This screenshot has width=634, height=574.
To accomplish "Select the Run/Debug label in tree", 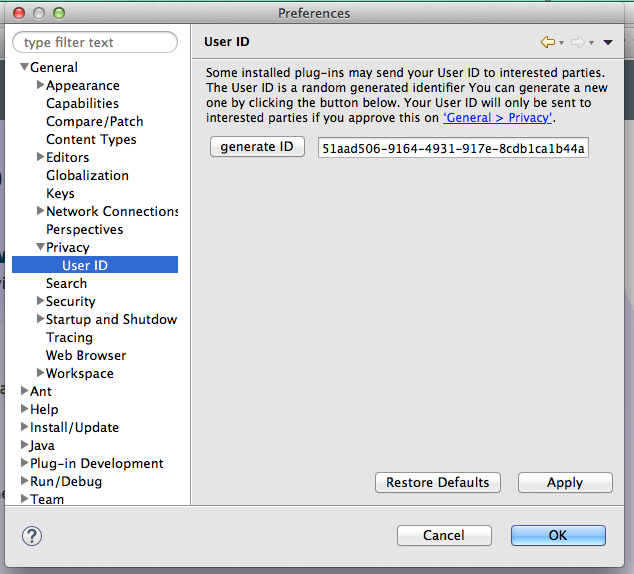I will [66, 481].
